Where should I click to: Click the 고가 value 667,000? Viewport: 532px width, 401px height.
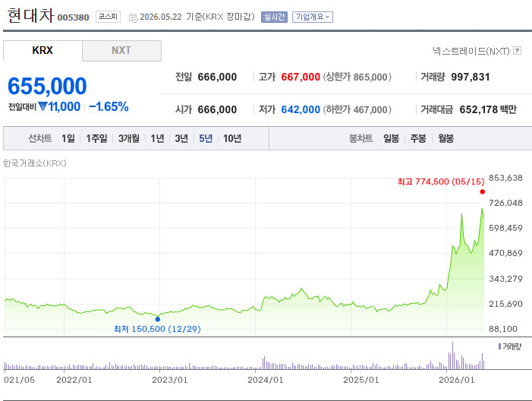point(301,77)
